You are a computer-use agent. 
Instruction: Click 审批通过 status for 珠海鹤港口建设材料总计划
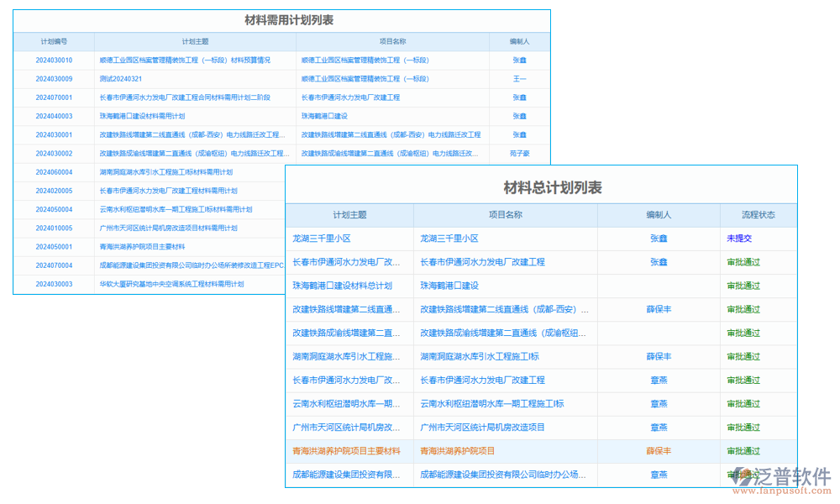(x=746, y=286)
